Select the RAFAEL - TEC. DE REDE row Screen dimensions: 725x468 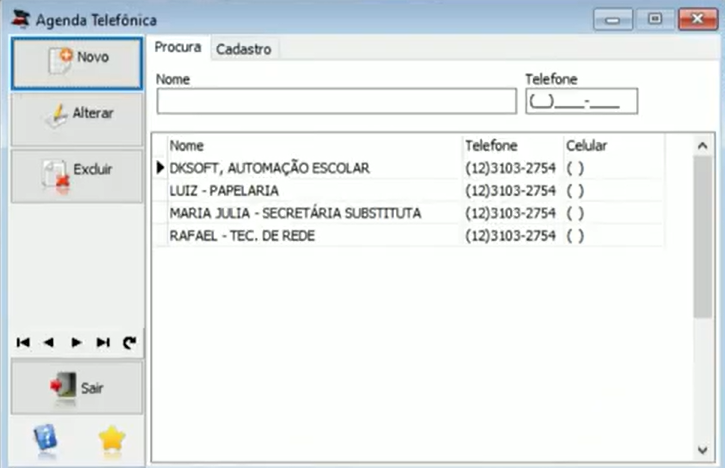tap(410, 236)
